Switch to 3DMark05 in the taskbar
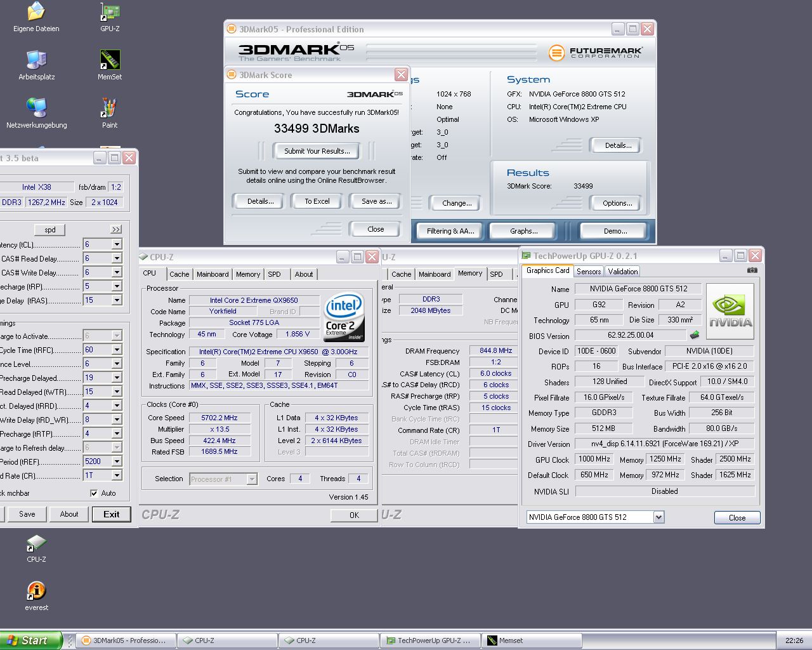Image resolution: width=812 pixels, height=650 pixels. coord(126,640)
